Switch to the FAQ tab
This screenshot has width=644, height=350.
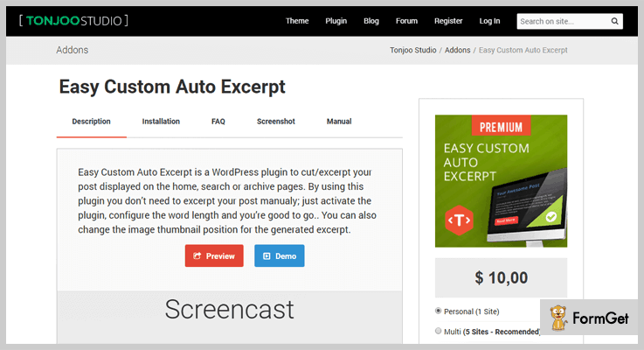coord(218,122)
